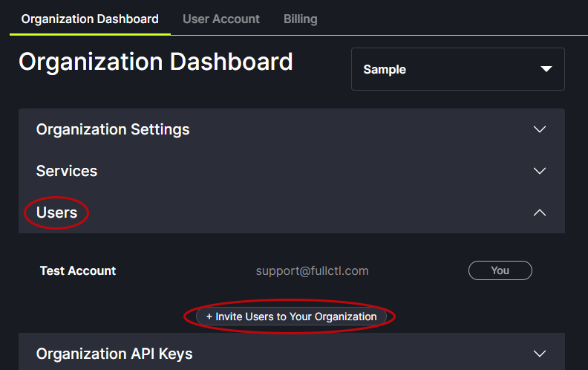This screenshot has height=370, width=588.
Task: Click the Organization API Keys section title
Action: click(x=114, y=354)
